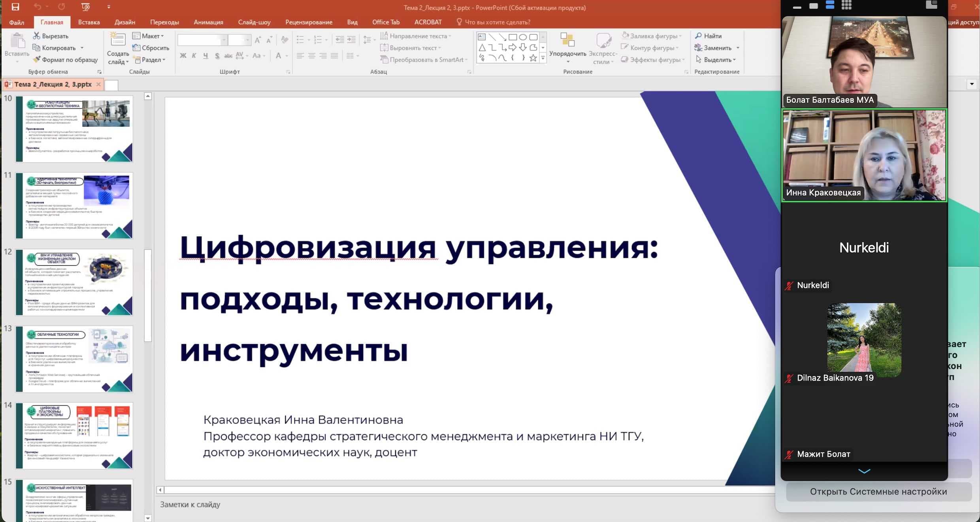
Task: Open the Дизайн ribbon tab
Action: click(x=125, y=22)
